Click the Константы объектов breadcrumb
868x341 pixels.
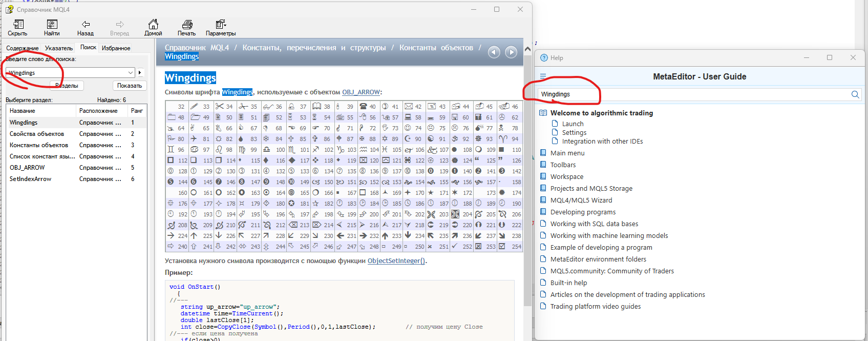click(x=436, y=48)
